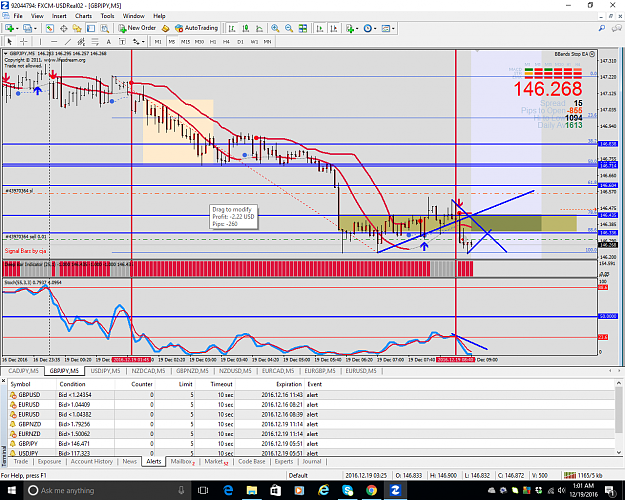Select the crosshair tool
Screen dimensions: 625x500
tap(24, 41)
